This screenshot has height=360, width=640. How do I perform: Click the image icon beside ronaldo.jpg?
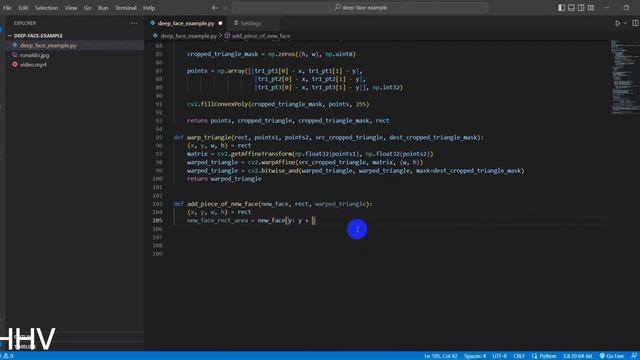pos(15,55)
